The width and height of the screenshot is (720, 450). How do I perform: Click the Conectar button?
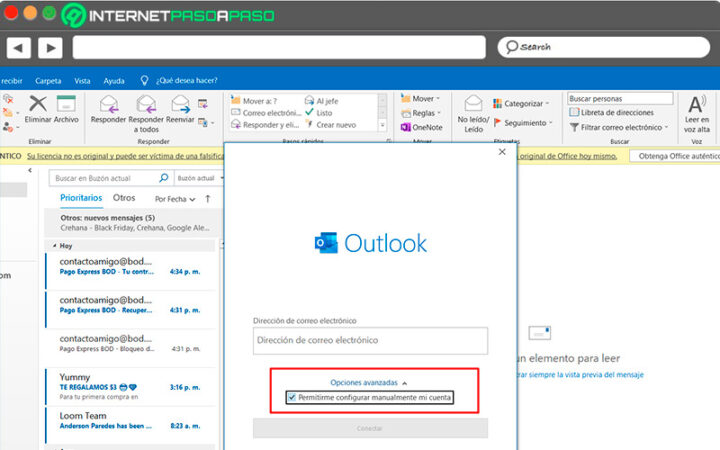tap(370, 428)
